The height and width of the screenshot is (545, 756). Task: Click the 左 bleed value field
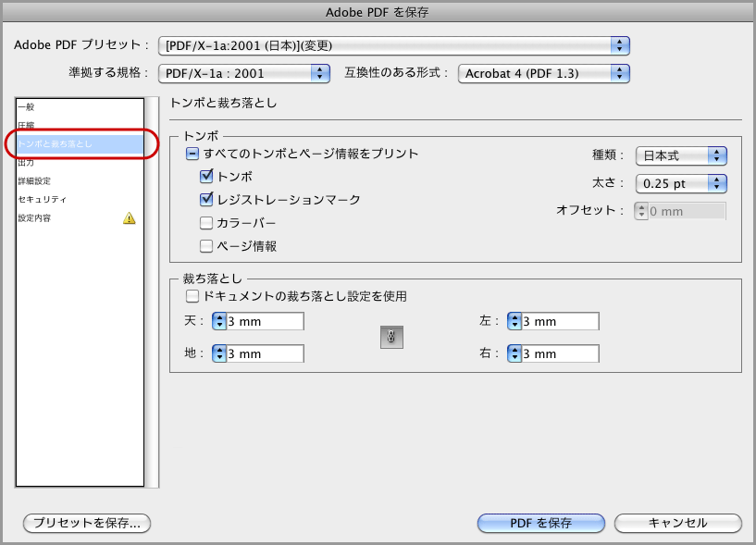tap(560, 321)
